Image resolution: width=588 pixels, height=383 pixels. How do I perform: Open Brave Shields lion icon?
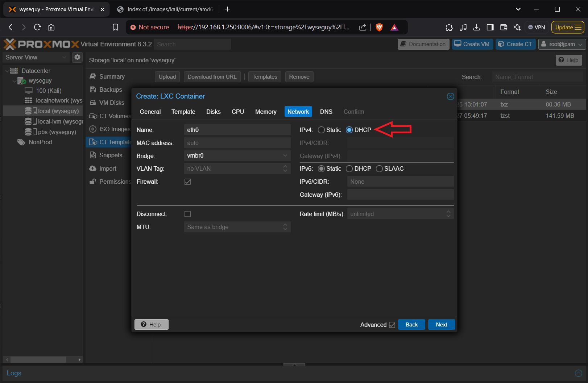point(379,27)
